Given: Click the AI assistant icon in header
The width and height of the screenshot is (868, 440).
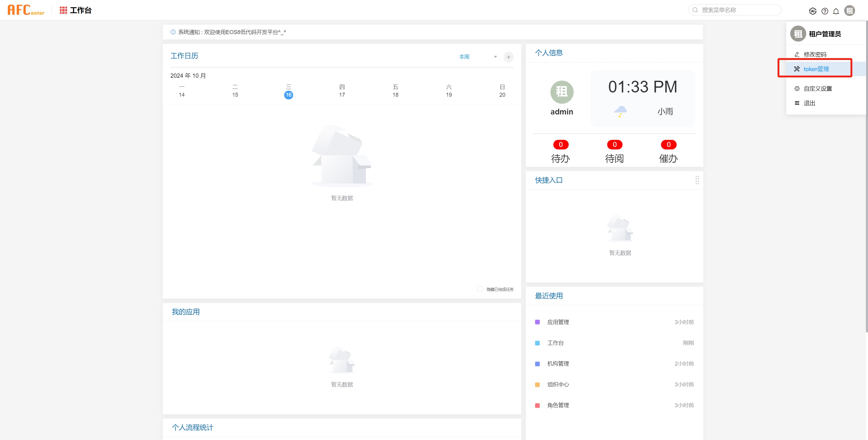Looking at the screenshot, I should [813, 11].
